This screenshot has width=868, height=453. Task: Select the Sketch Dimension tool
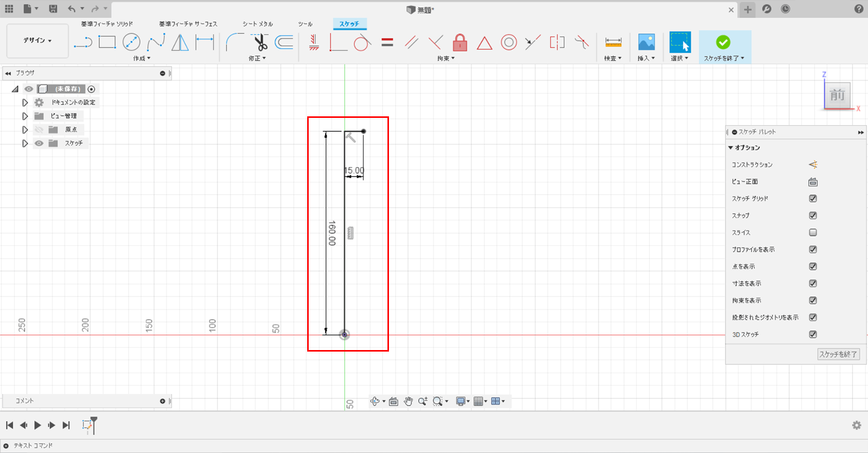click(x=205, y=42)
